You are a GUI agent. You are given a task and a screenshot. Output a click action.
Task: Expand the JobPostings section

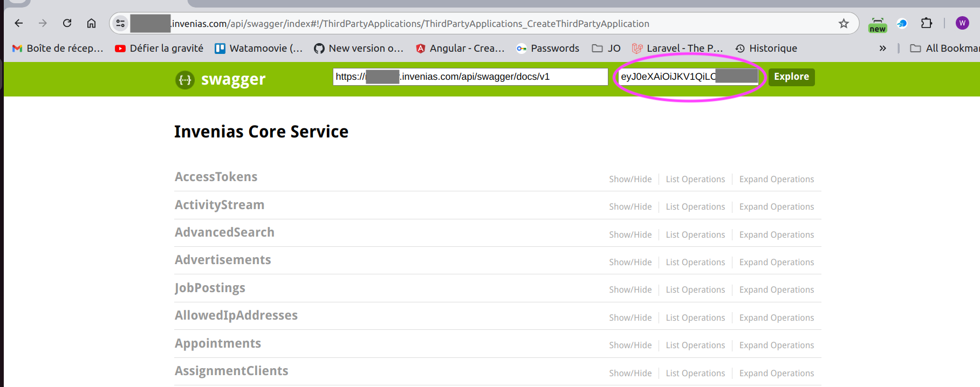coord(210,288)
